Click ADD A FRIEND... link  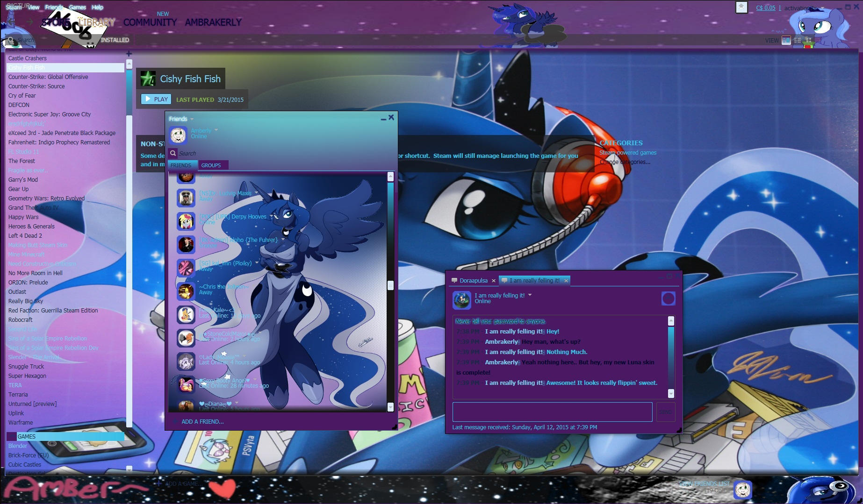tap(202, 422)
